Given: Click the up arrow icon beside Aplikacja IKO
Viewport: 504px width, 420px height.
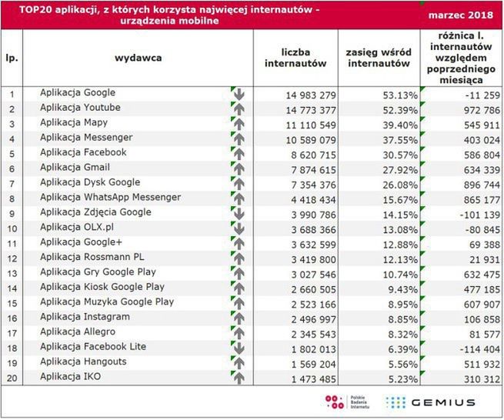Looking at the screenshot, I should pos(239,378).
